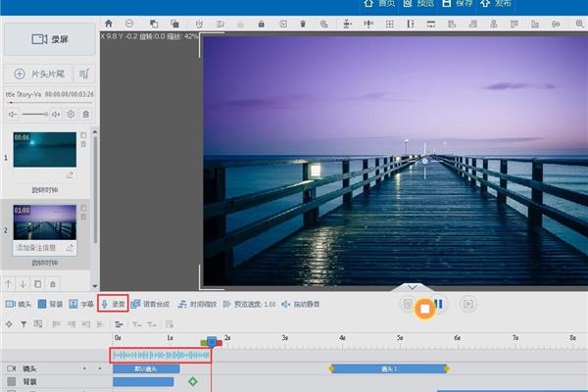Click the magnifier zoom icon at toolbar end
Viewport: 588px width, 392px height.
[580, 24]
